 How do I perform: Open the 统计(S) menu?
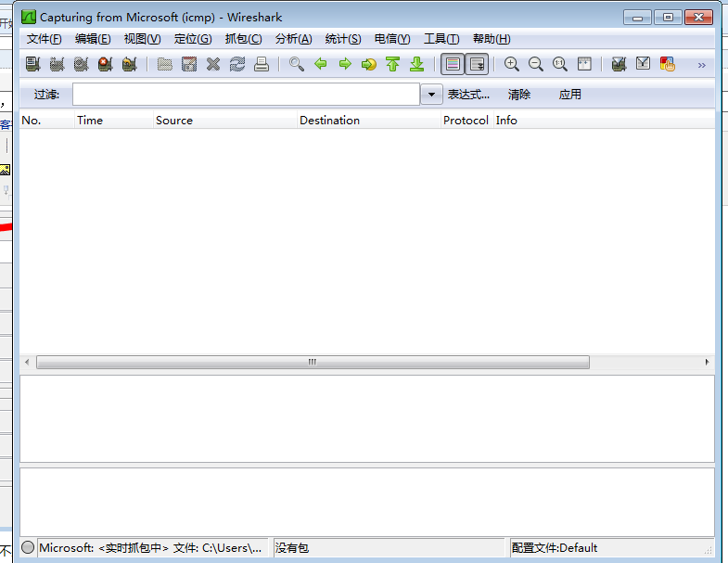343,39
